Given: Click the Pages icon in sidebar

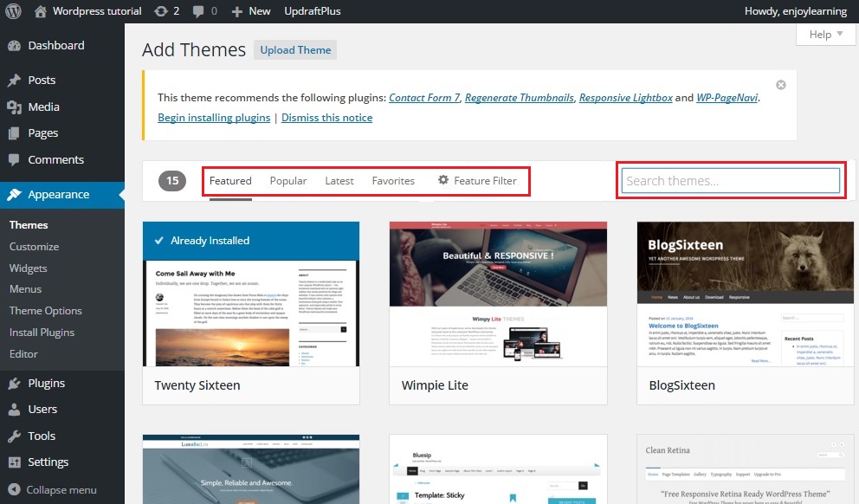Looking at the screenshot, I should (14, 133).
